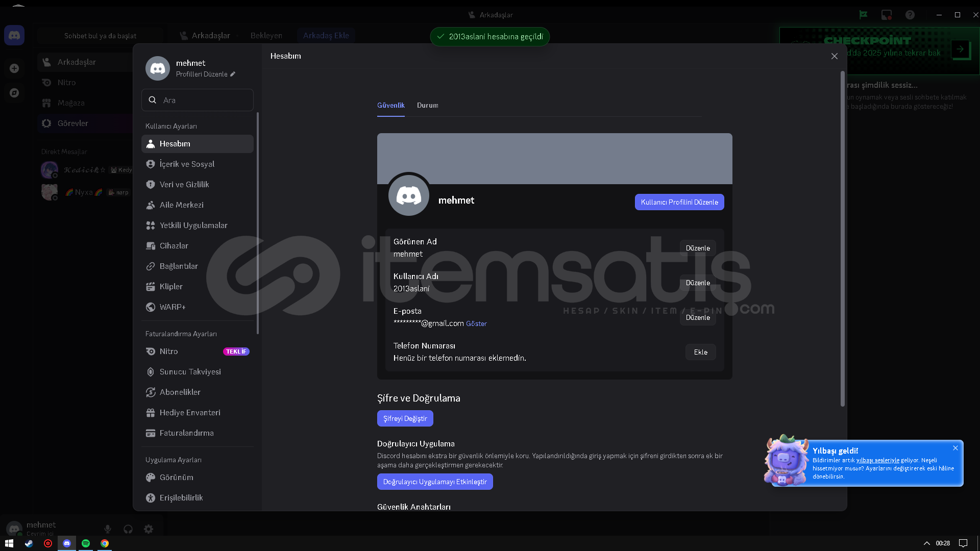Select Klipler in settings sidebar

pyautogui.click(x=171, y=287)
